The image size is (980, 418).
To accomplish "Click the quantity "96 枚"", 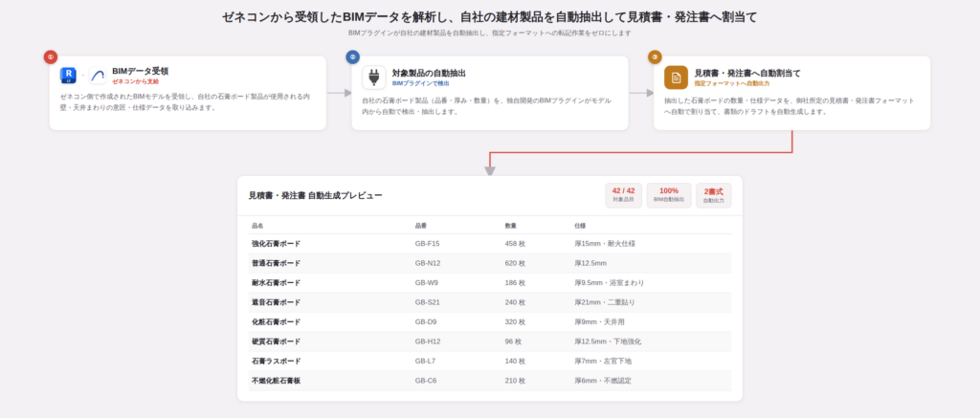I will click(x=513, y=341).
